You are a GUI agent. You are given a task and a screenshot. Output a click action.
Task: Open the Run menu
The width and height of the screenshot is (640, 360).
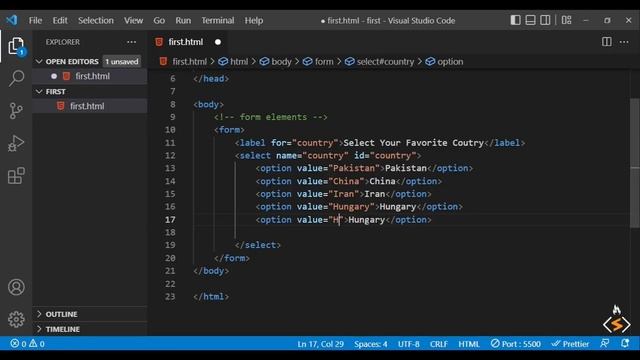[x=183, y=20]
